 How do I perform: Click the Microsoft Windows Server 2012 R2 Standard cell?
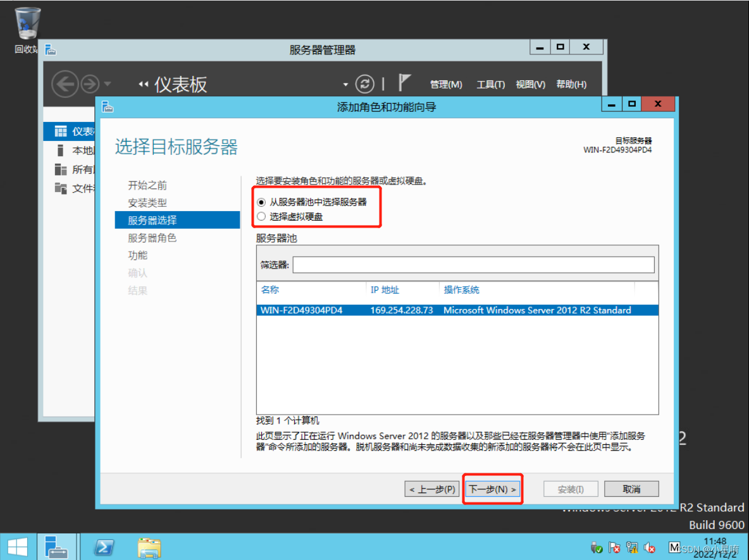click(x=537, y=310)
